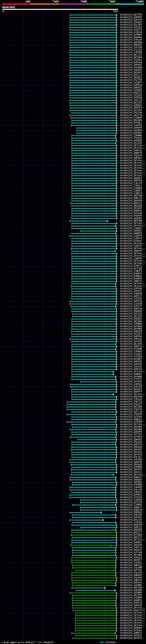Click the UniRef100_B4FH08 label
This screenshot has width=146, height=644.
131,63
